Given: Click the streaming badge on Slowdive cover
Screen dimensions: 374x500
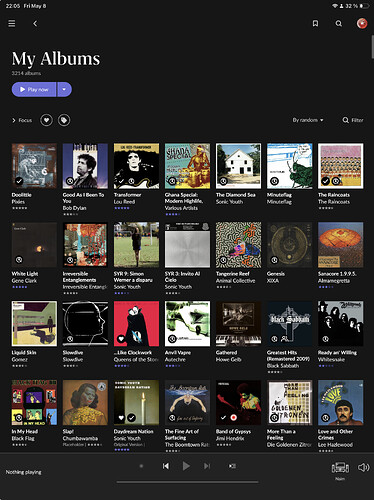Looking at the screenshot, I should point(70,339).
